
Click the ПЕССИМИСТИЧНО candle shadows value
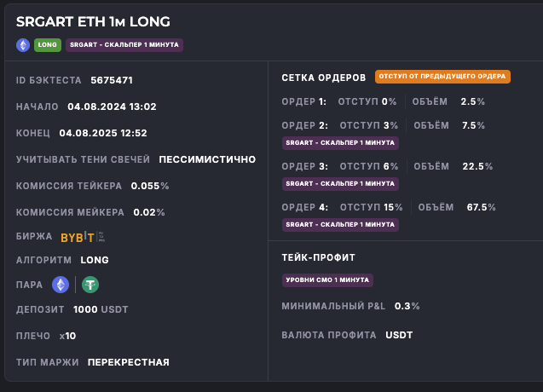click(x=207, y=159)
